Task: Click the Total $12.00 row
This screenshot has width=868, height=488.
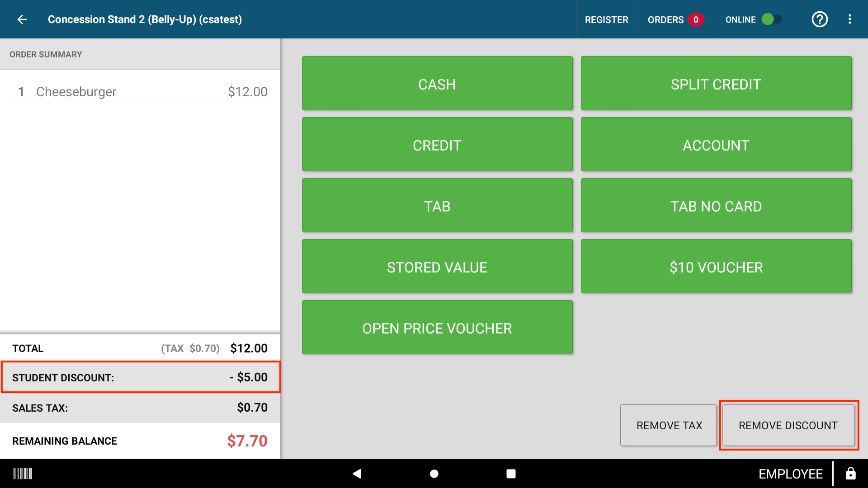Action: click(x=140, y=348)
